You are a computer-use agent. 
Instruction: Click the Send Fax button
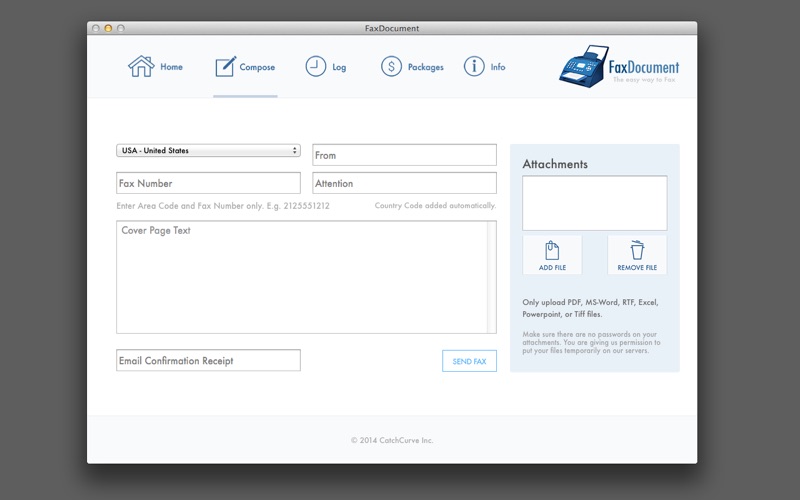pyautogui.click(x=469, y=361)
